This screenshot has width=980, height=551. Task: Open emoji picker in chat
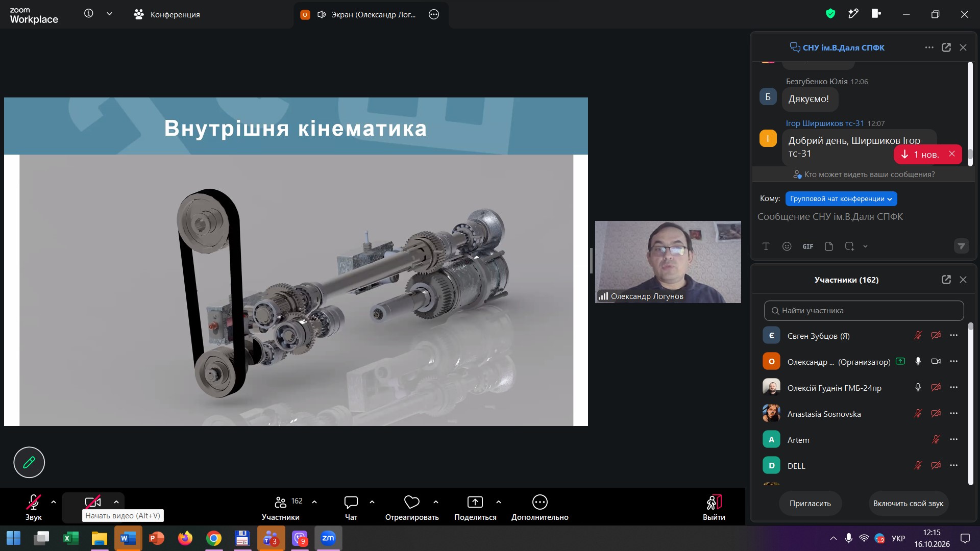pyautogui.click(x=787, y=246)
